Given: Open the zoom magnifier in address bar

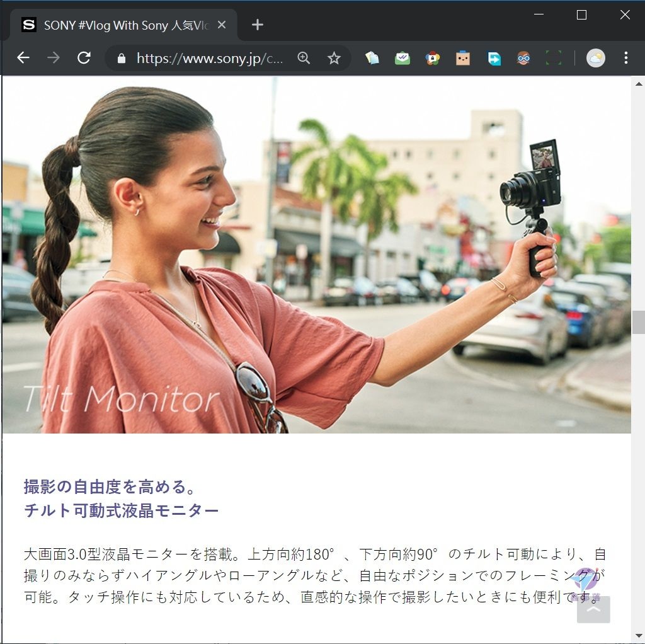Looking at the screenshot, I should pyautogui.click(x=304, y=58).
